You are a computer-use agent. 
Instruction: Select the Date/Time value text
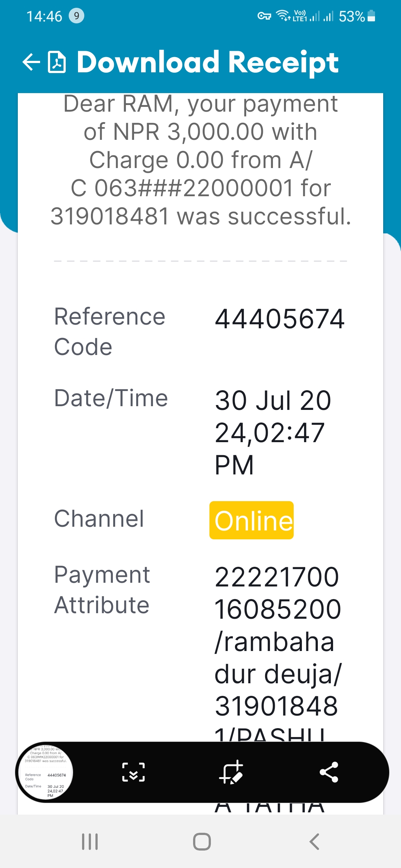[273, 433]
